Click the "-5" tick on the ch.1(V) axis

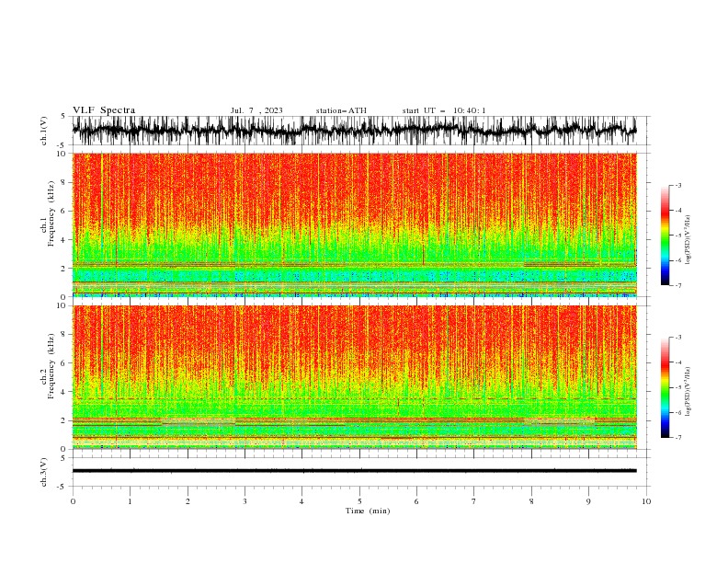[x=63, y=145]
